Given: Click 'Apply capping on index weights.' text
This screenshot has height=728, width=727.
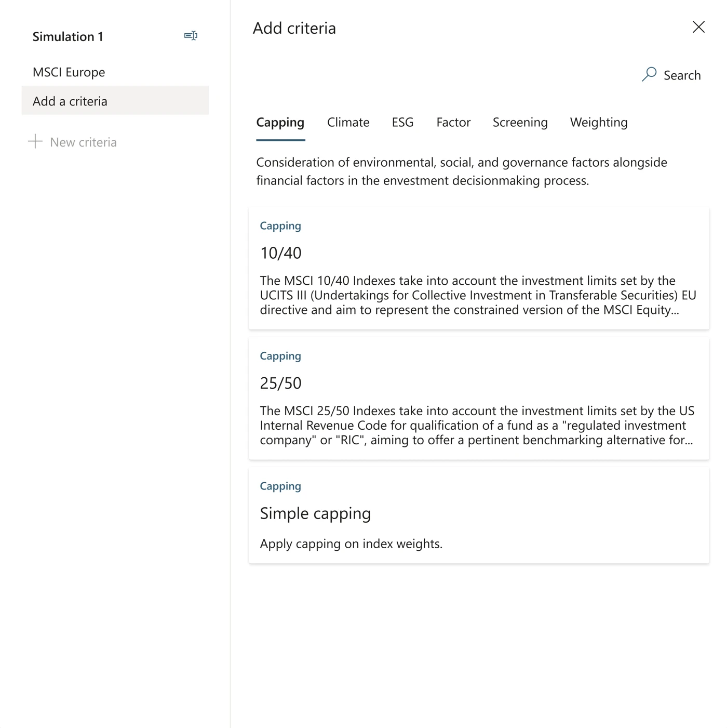Looking at the screenshot, I should tap(351, 544).
